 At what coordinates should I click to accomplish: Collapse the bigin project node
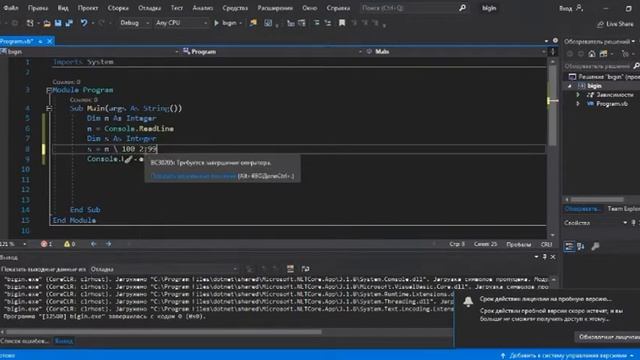point(570,86)
